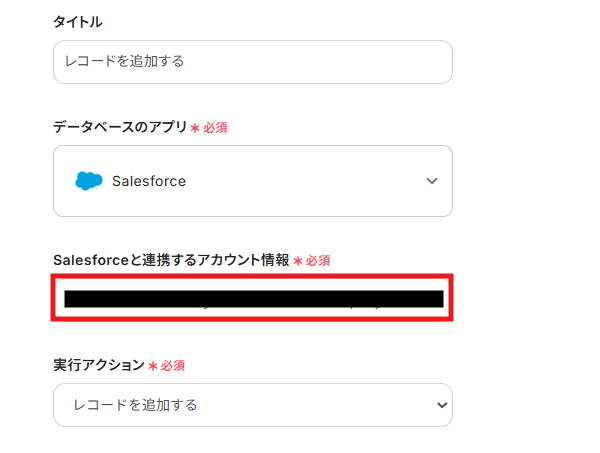
Task: Click the red asterisk beside アカウント情報
Action: 298,261
